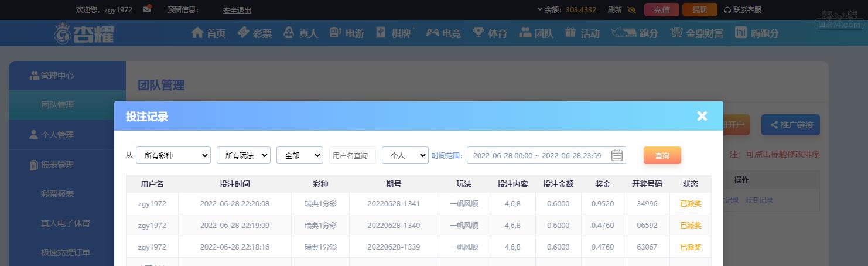Click the 推广链接 button behind dialog
The image size is (868, 266).
pos(791,125)
